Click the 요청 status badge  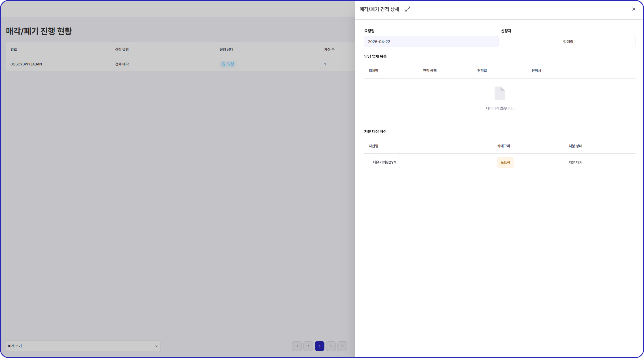[228, 64]
